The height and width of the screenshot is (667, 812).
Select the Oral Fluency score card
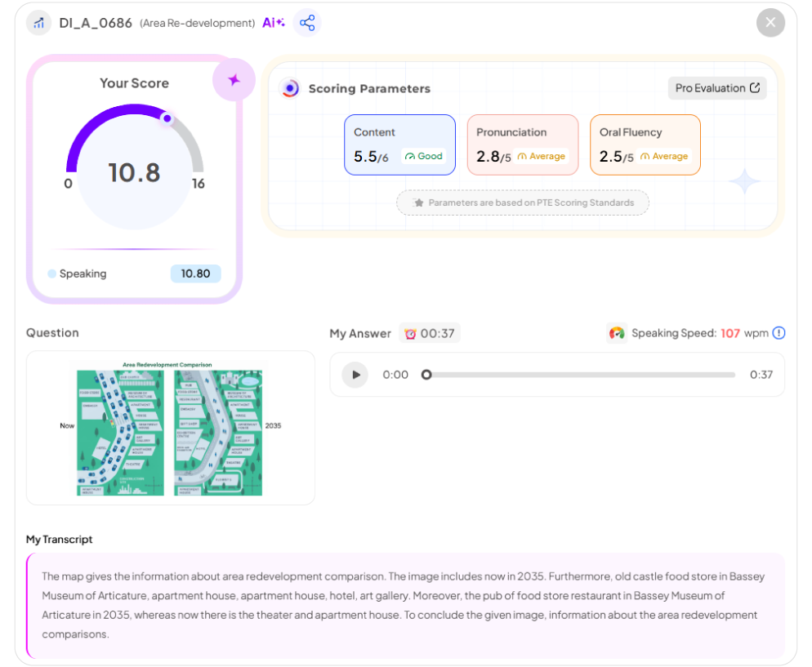tap(645, 145)
